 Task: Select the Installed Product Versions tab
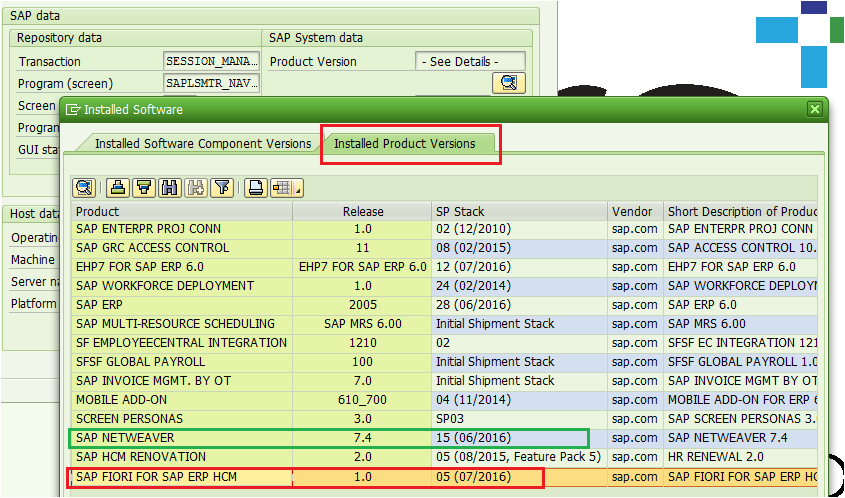tap(405, 144)
